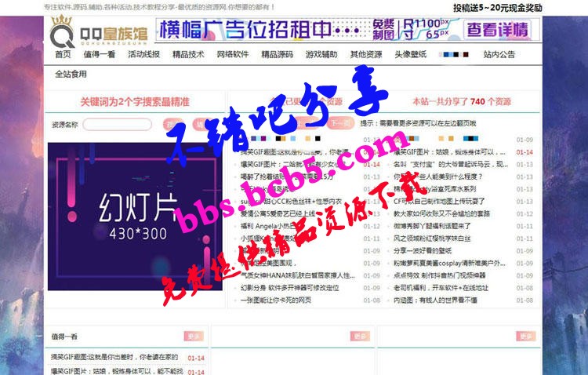Open 内涵图:有钱人的世界看不懂
This screenshot has width=588, height=375.
pyautogui.click(x=435, y=300)
